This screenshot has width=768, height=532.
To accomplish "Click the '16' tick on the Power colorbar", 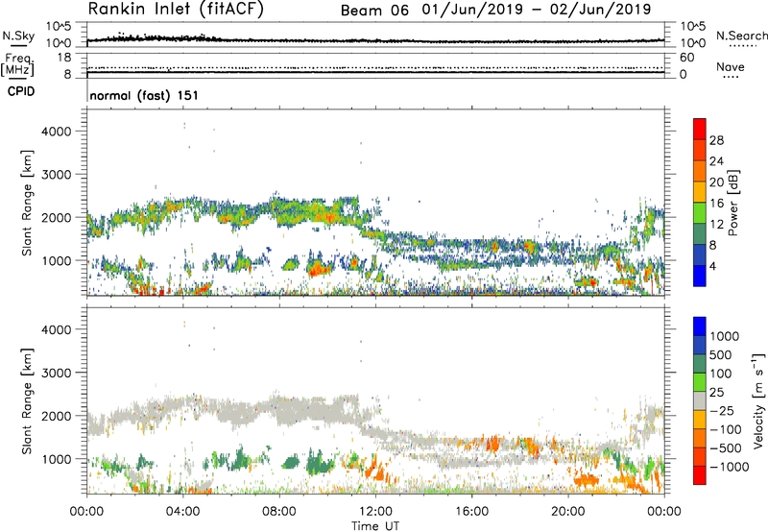I will (716, 204).
